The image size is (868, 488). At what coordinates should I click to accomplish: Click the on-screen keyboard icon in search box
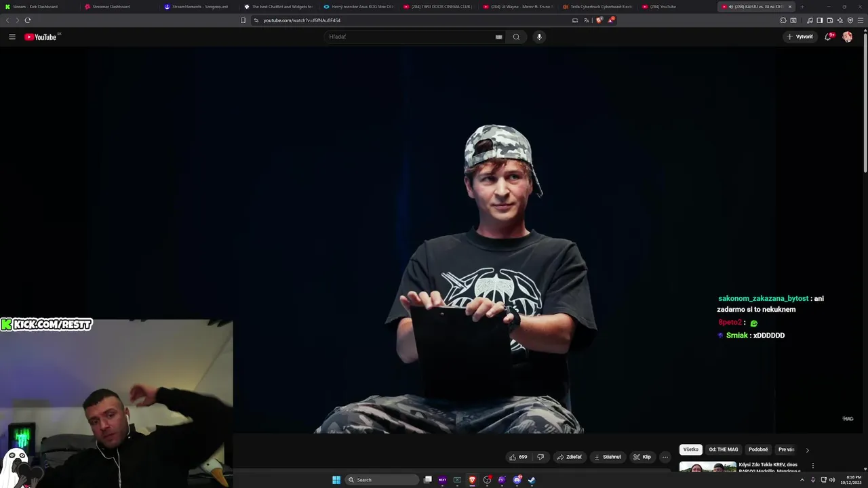pyautogui.click(x=499, y=37)
